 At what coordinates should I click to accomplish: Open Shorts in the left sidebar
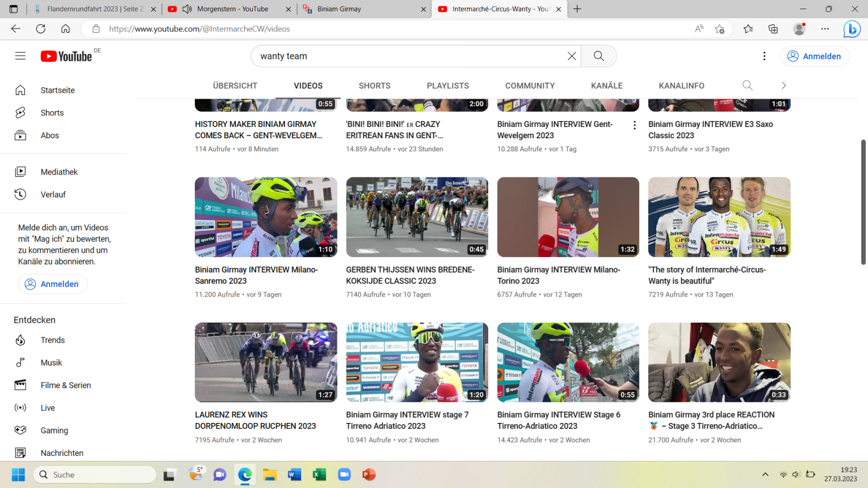(52, 113)
